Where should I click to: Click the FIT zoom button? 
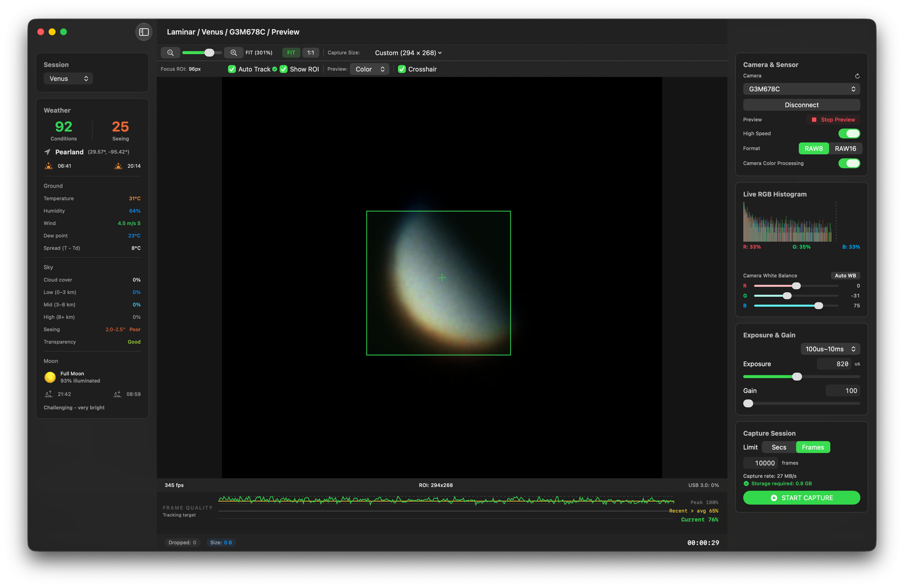point(291,53)
